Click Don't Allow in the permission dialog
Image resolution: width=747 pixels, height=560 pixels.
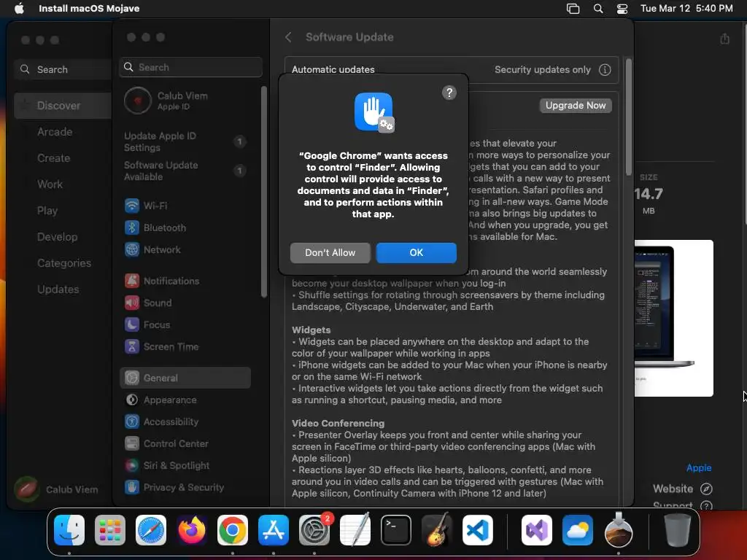point(330,253)
